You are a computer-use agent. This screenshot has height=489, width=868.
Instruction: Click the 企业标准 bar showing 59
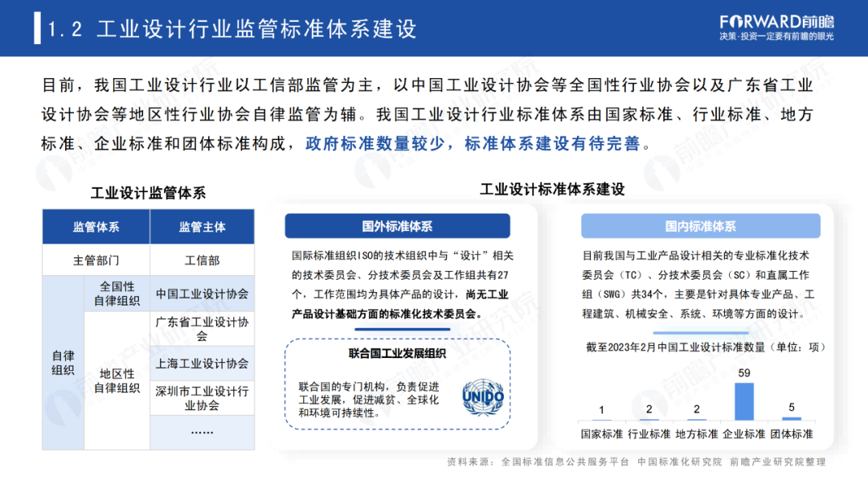click(x=744, y=401)
